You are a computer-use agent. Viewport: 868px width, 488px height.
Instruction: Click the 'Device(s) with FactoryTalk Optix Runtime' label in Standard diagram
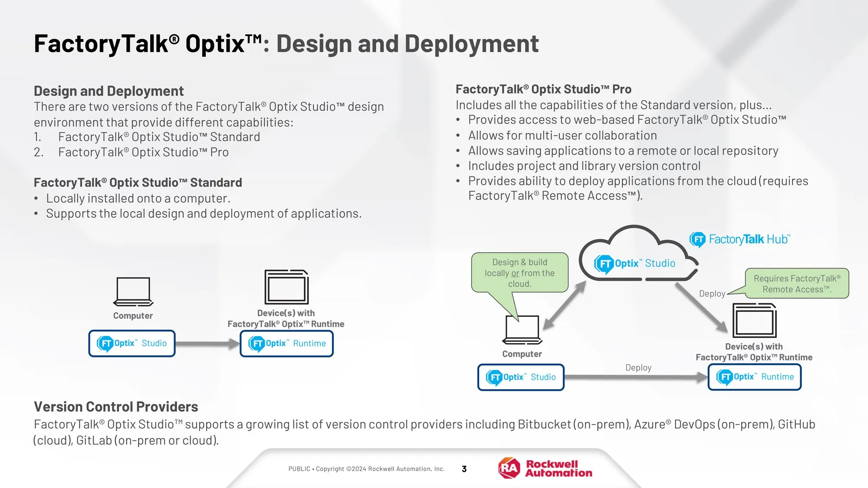[286, 318]
